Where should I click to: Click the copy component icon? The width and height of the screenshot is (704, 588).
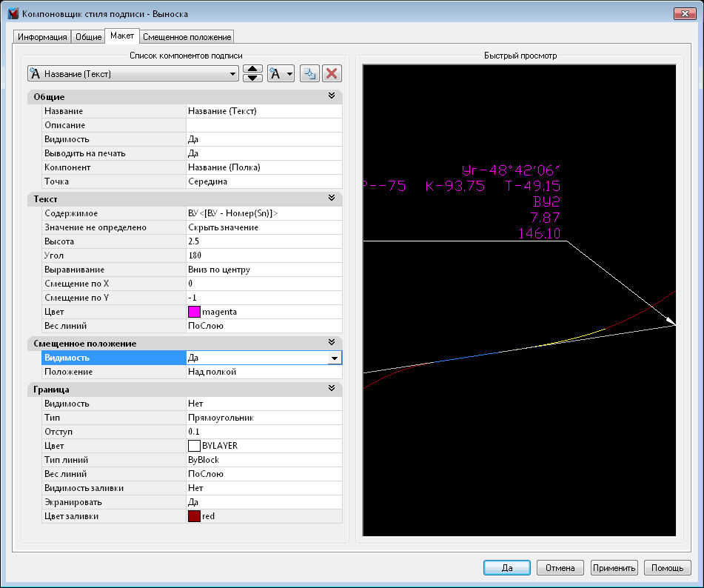click(x=309, y=73)
